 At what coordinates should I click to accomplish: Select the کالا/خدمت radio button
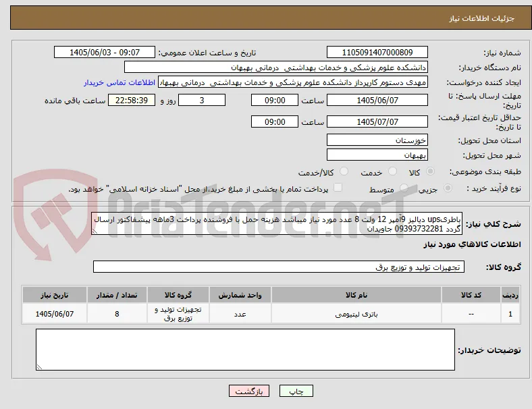[344, 171]
